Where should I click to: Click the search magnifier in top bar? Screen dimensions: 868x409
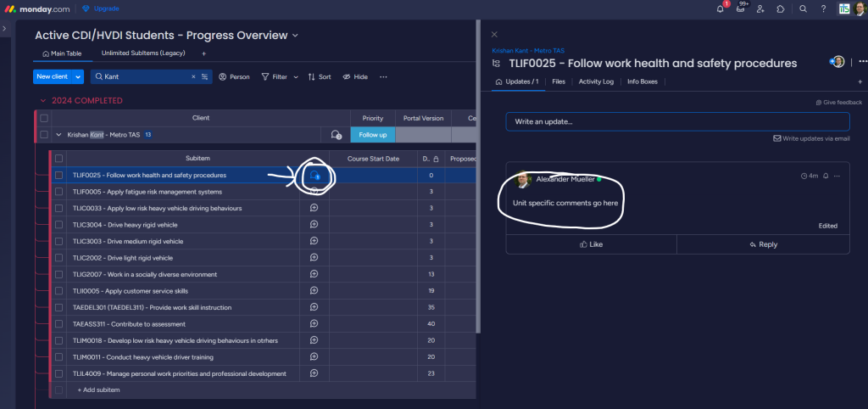[803, 8]
